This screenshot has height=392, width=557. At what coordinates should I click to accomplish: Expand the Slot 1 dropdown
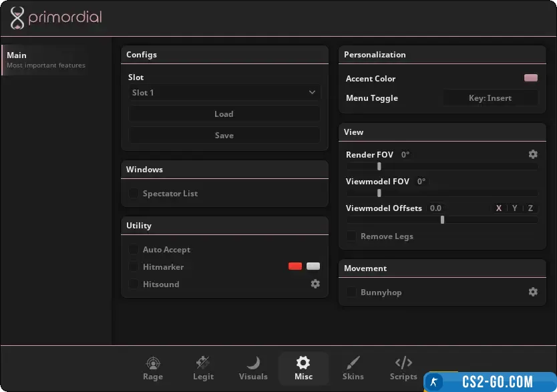pyautogui.click(x=224, y=93)
